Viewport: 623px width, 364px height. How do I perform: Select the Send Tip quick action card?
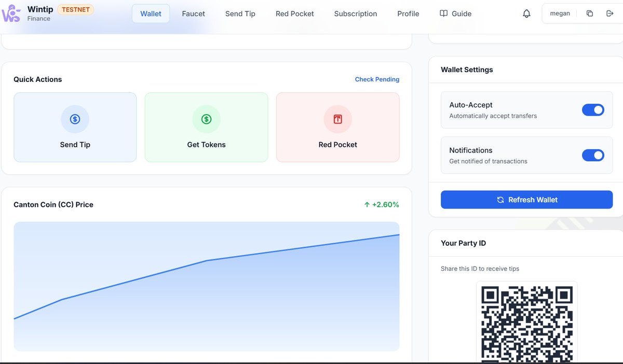(75, 127)
